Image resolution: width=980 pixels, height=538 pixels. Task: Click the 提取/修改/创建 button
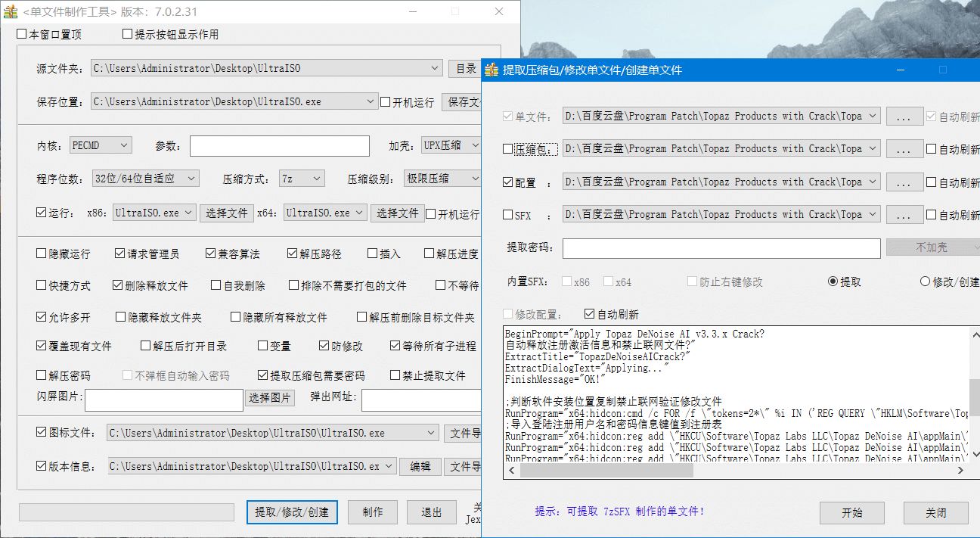292,512
